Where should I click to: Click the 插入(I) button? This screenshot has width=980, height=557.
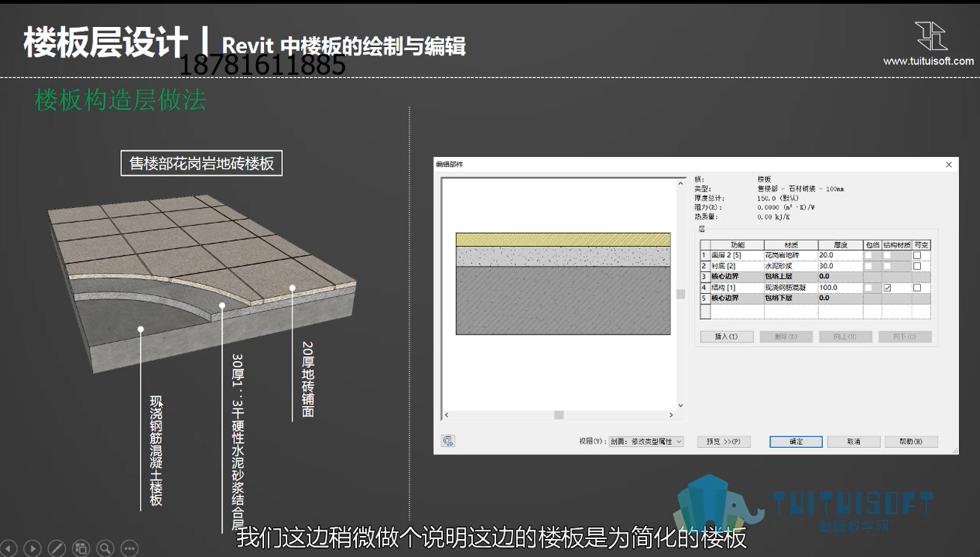tap(726, 336)
